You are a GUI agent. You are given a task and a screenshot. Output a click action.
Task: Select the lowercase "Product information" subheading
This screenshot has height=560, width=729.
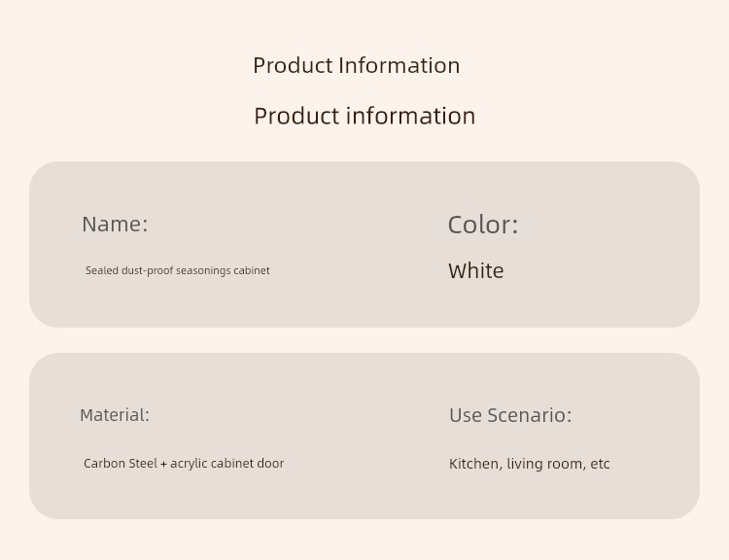pyautogui.click(x=364, y=116)
